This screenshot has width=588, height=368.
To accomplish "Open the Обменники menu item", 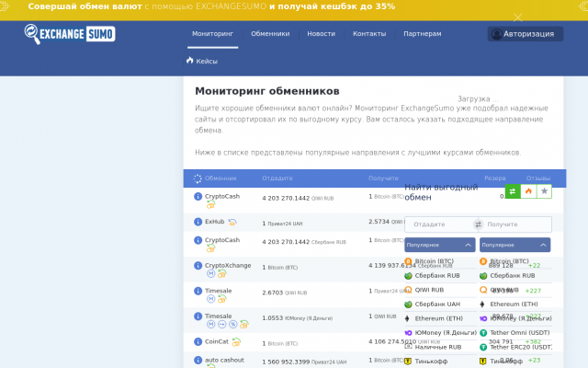I will 270,34.
